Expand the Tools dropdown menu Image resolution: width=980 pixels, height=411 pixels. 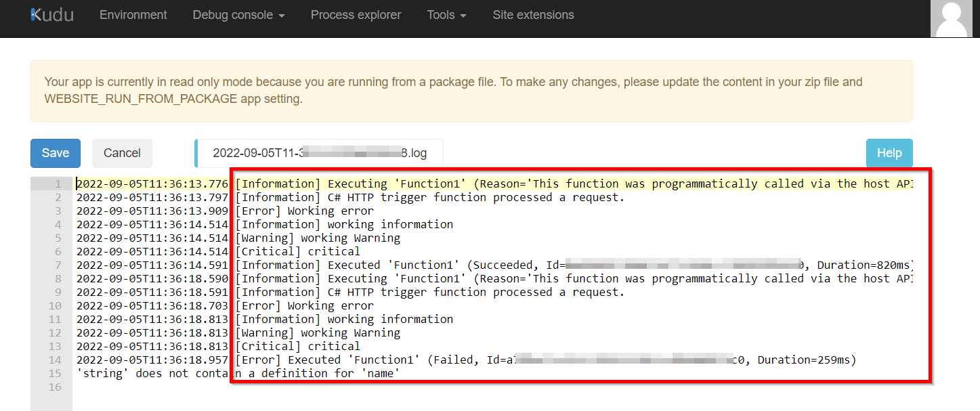click(446, 15)
